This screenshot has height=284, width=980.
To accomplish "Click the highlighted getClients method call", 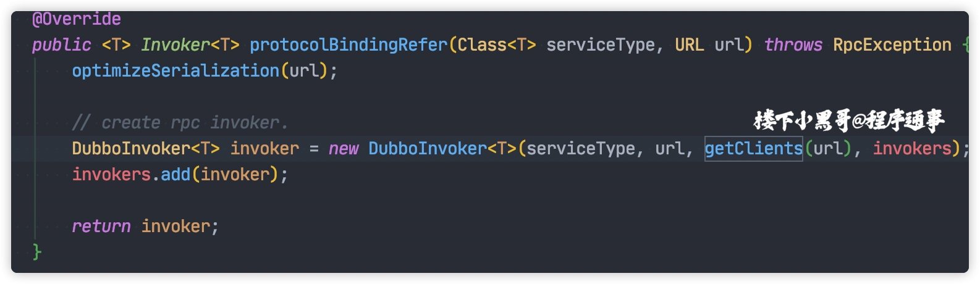I will [x=754, y=149].
